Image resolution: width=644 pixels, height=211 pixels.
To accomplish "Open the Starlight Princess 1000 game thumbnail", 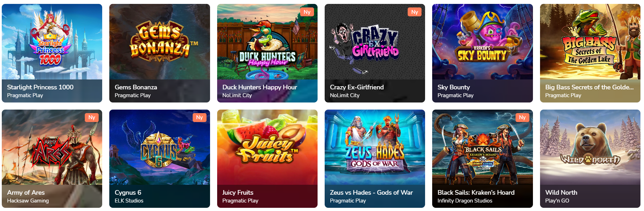I will point(52,42).
